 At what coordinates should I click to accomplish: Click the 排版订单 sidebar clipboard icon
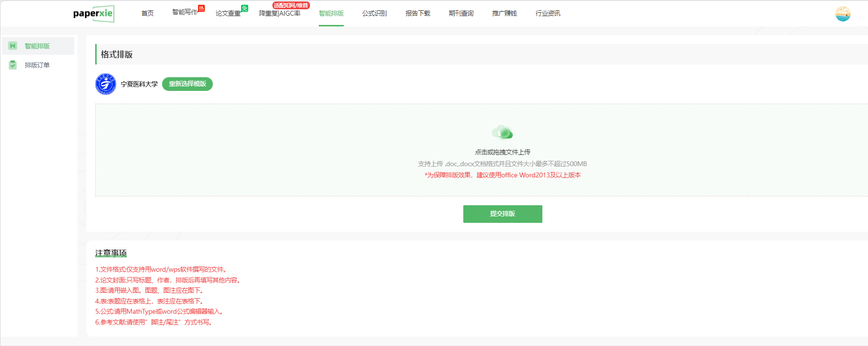pos(13,65)
